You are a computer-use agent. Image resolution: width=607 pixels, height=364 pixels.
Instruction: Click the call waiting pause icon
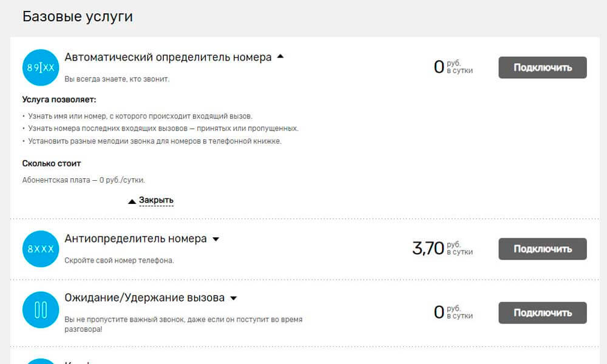(x=41, y=310)
